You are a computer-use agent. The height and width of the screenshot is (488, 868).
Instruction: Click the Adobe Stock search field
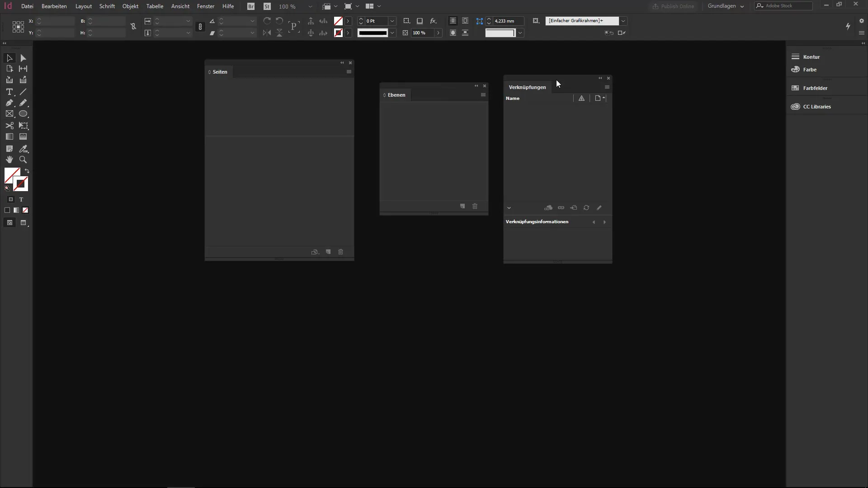[783, 6]
